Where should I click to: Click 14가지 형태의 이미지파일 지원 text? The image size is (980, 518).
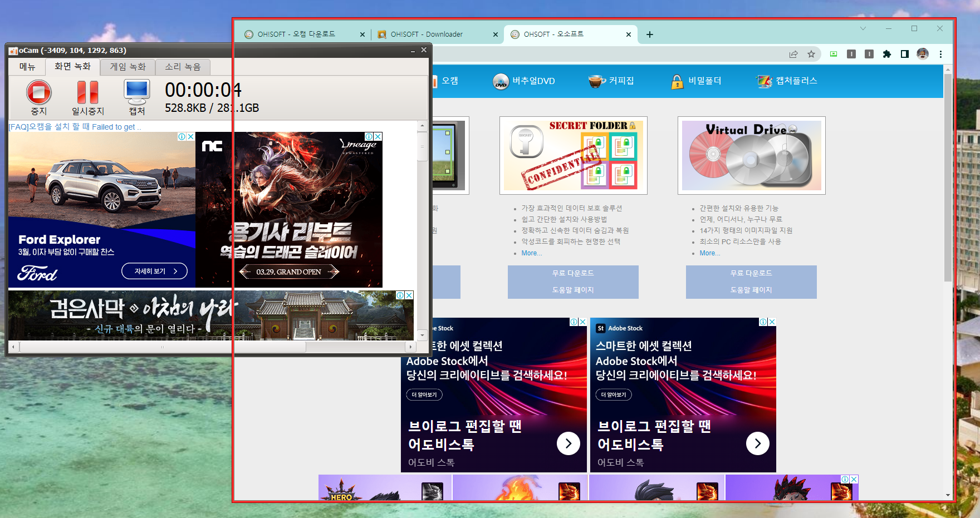click(746, 230)
